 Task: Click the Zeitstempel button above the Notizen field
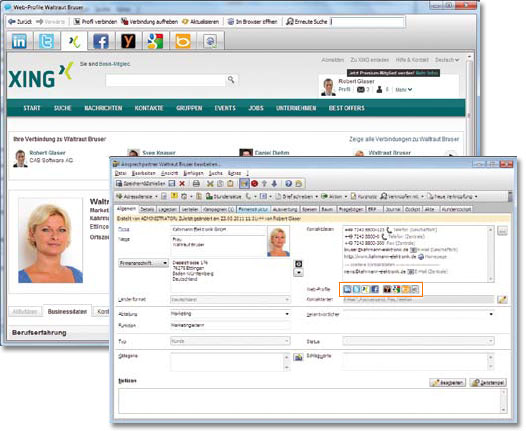(x=488, y=382)
